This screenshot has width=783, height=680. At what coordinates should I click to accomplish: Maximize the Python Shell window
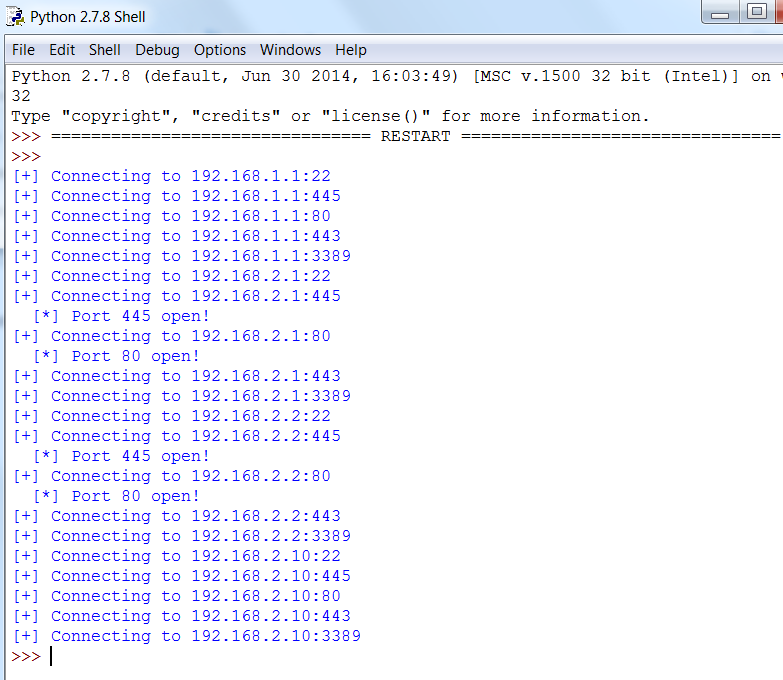(757, 11)
